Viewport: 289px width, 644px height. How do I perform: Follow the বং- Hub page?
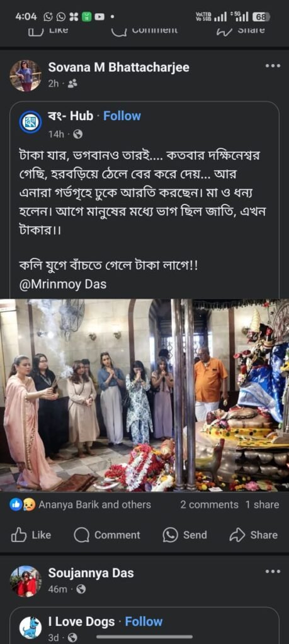122,116
